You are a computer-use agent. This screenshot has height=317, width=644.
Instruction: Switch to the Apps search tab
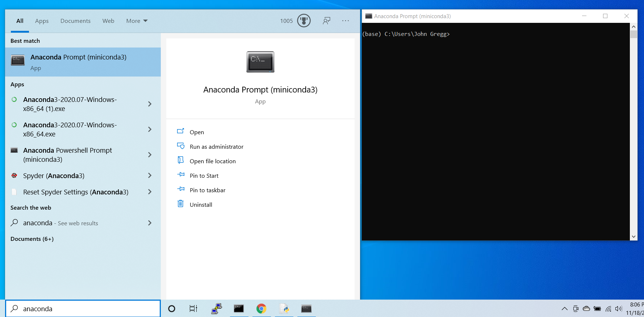click(42, 21)
